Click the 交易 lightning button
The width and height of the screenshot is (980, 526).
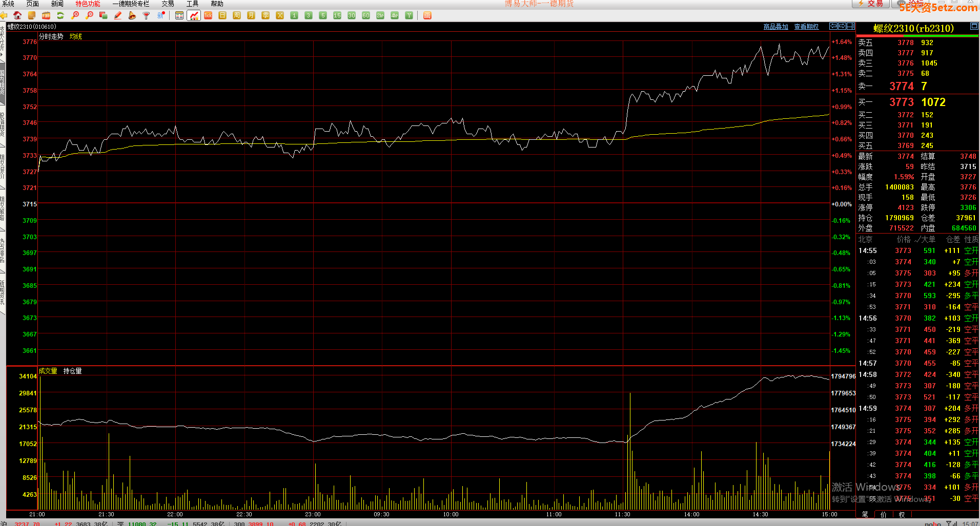871,4
